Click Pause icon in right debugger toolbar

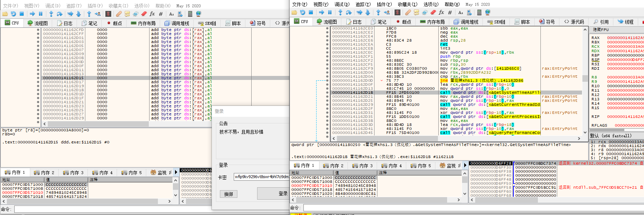(x=330, y=12)
